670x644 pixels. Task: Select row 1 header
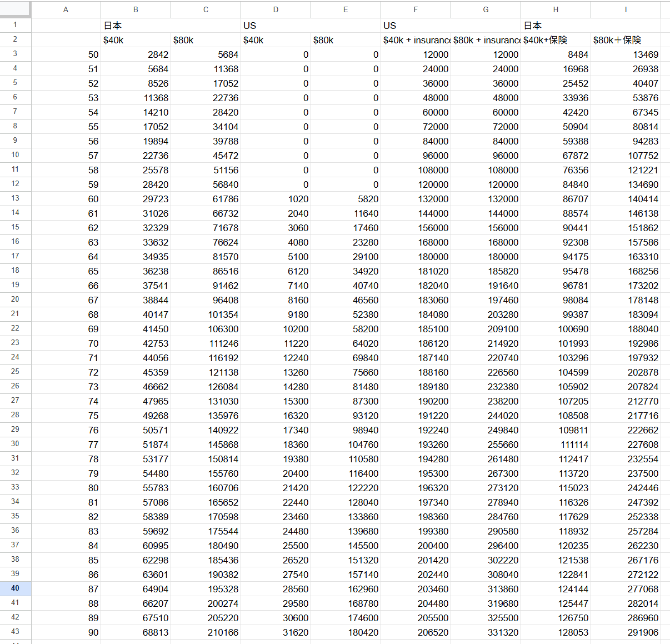tap(15, 25)
